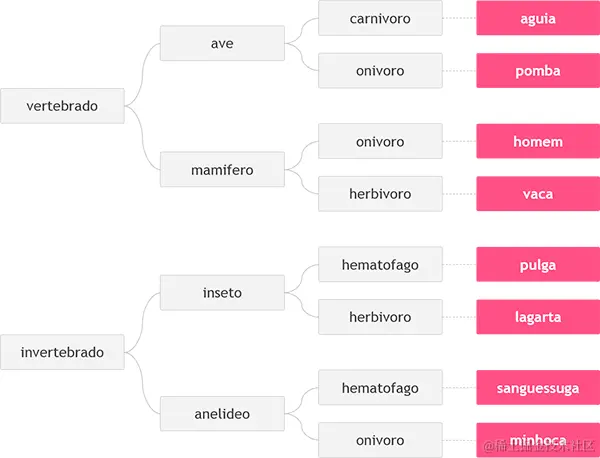Image resolution: width=600 pixels, height=458 pixels.
Task: Click the pink lagarta leaf
Action: [x=538, y=317]
